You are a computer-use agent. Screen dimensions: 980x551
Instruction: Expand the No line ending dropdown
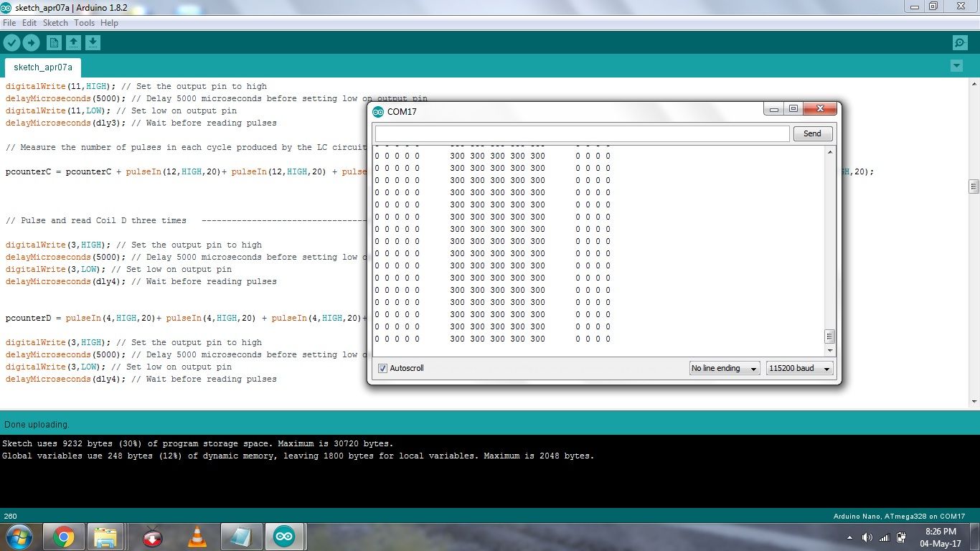coord(724,368)
